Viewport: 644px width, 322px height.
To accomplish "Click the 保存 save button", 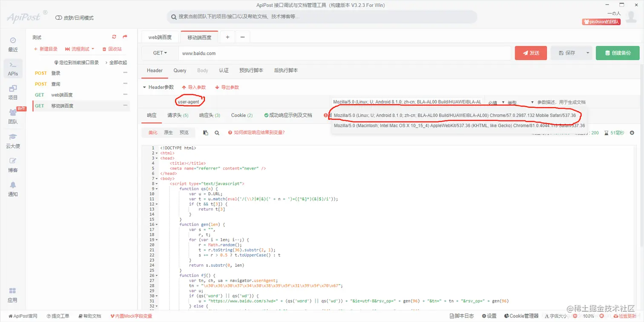I will [567, 53].
